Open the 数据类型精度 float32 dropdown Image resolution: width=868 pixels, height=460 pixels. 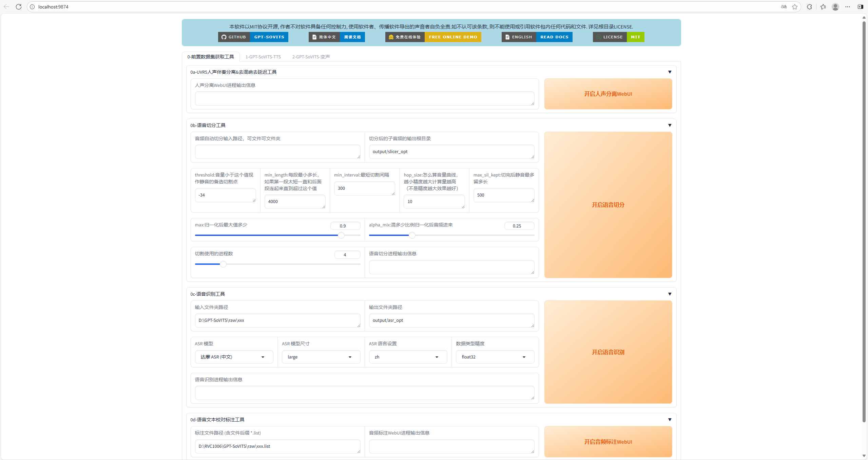pos(495,357)
